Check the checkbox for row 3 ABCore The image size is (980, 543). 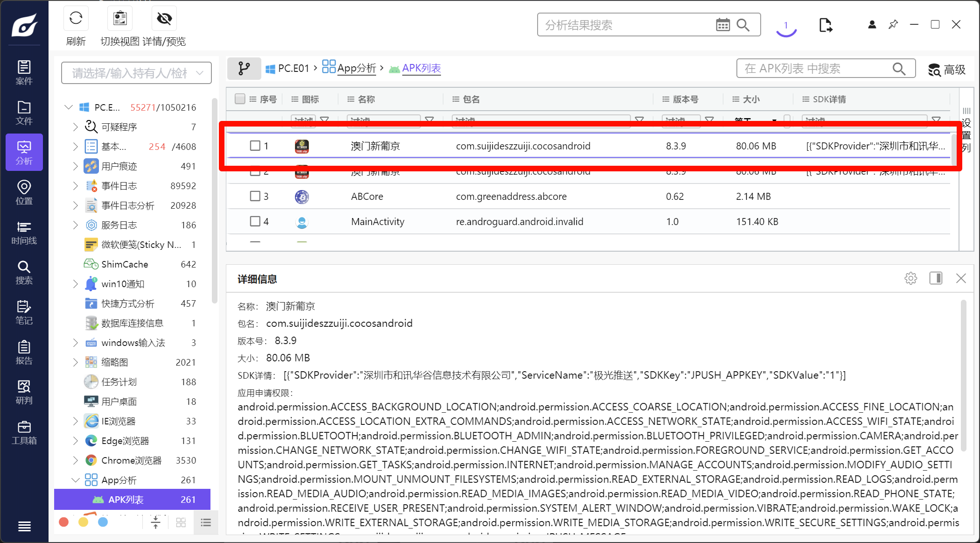(255, 196)
